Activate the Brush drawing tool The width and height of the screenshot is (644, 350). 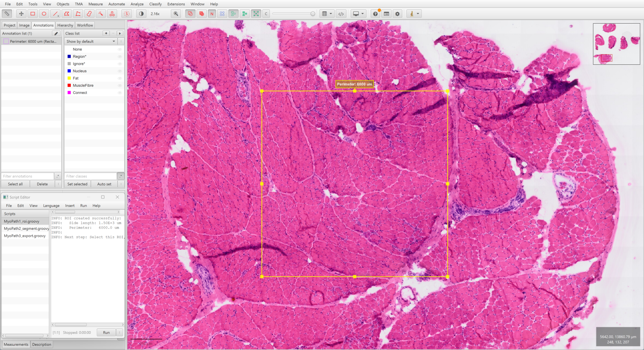tap(89, 14)
